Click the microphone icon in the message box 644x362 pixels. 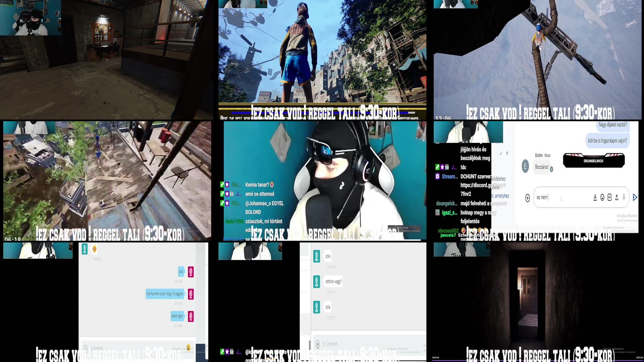pyautogui.click(x=624, y=197)
